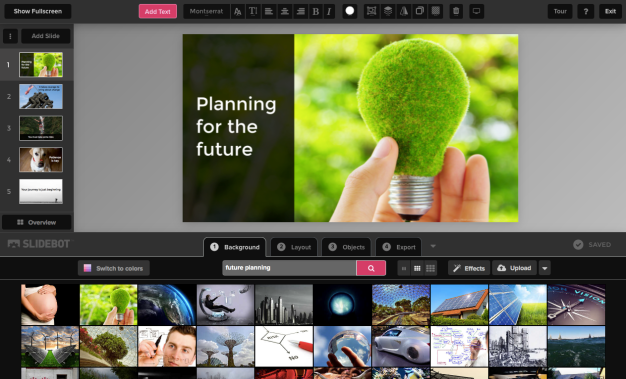Viewport: 626px width, 379px height.
Task: Align text right
Action: (300, 12)
